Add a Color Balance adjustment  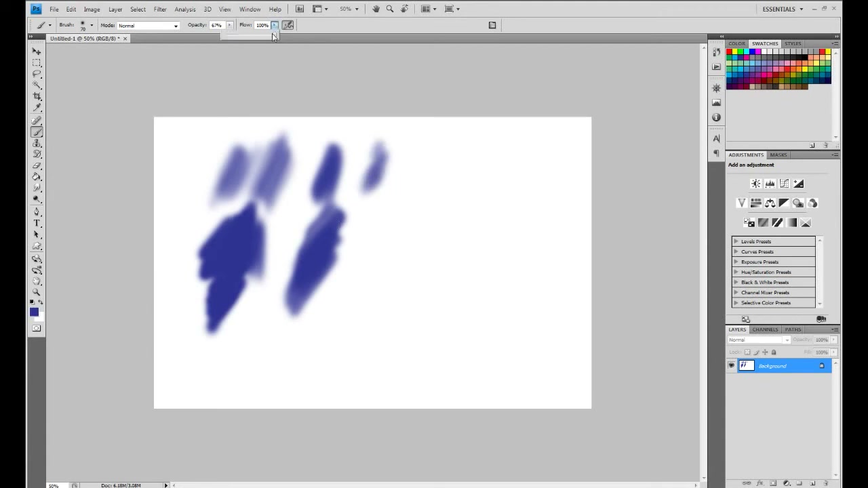(x=770, y=203)
